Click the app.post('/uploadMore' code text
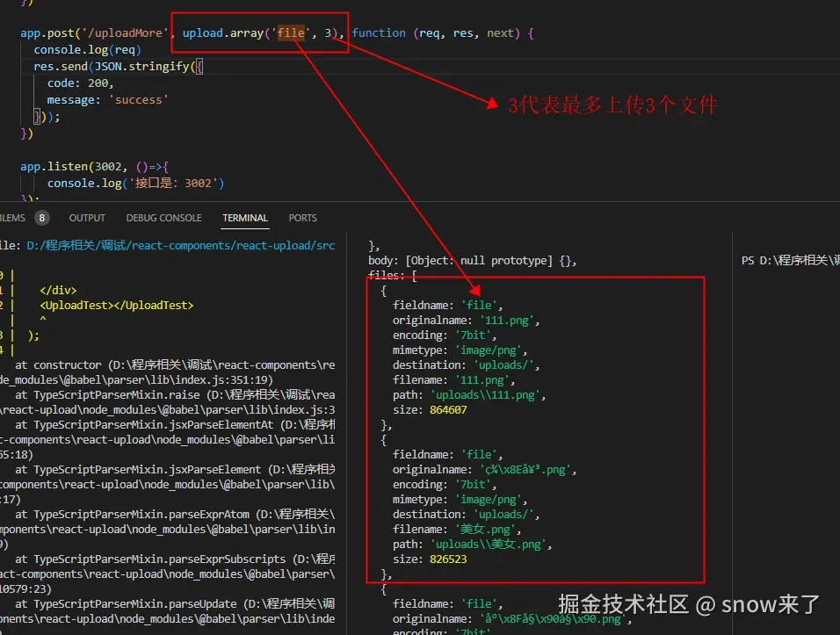This screenshot has width=840, height=635. [94, 33]
